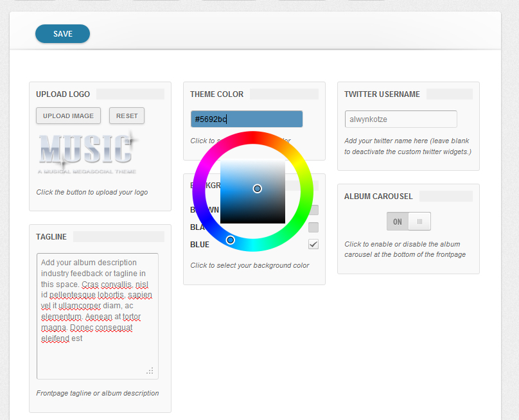Click inside the tagline text area
Screen dimensions: 519x420
(98, 317)
